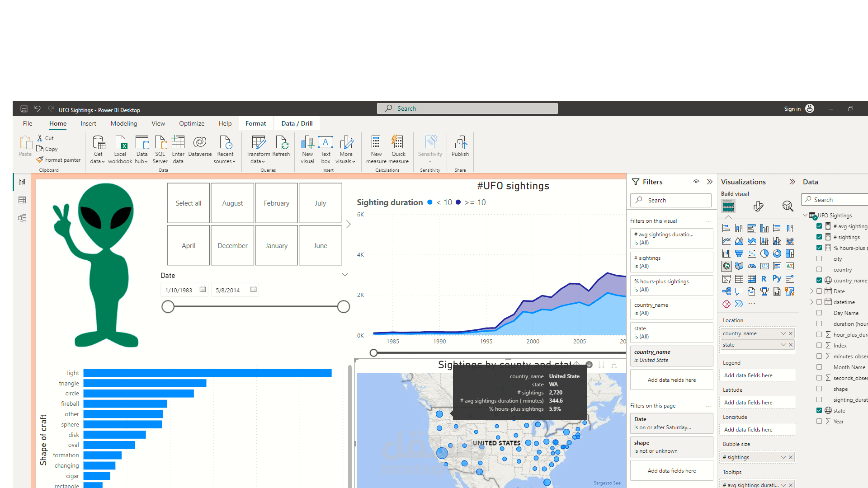The height and width of the screenshot is (488, 868).
Task: Insert a Text box
Action: (325, 149)
